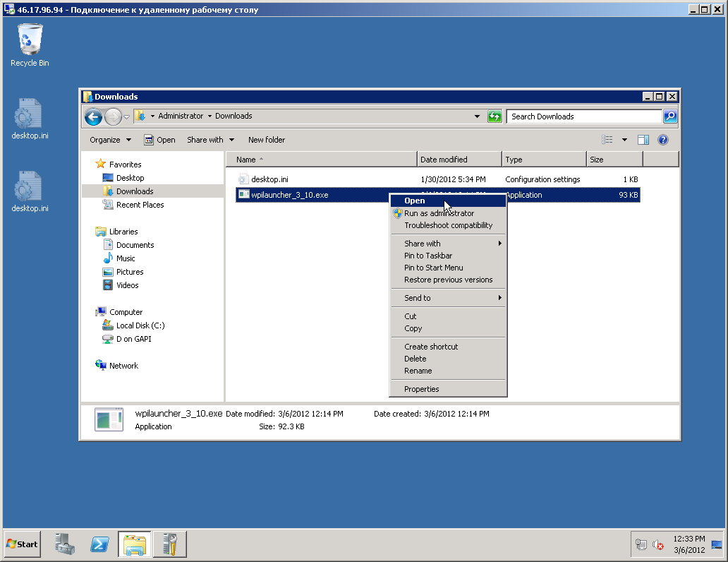The image size is (728, 562).
Task: Open Properties from context menu
Action: 448,389
